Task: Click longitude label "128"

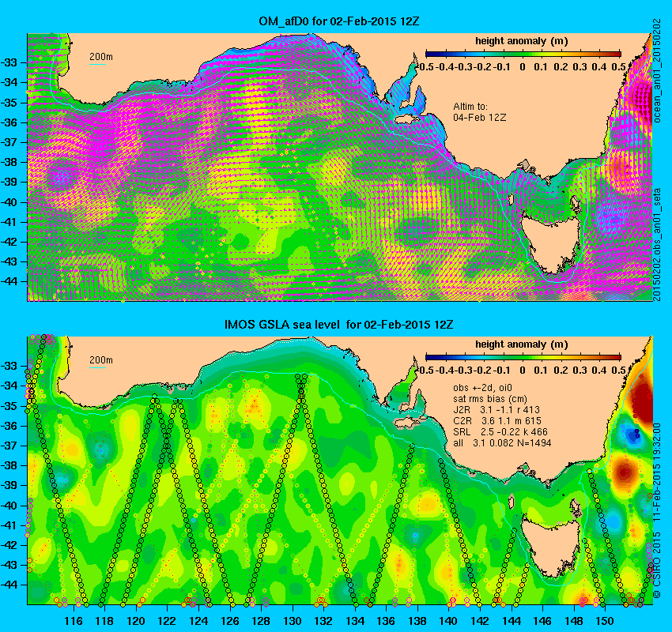Action: click(x=262, y=621)
